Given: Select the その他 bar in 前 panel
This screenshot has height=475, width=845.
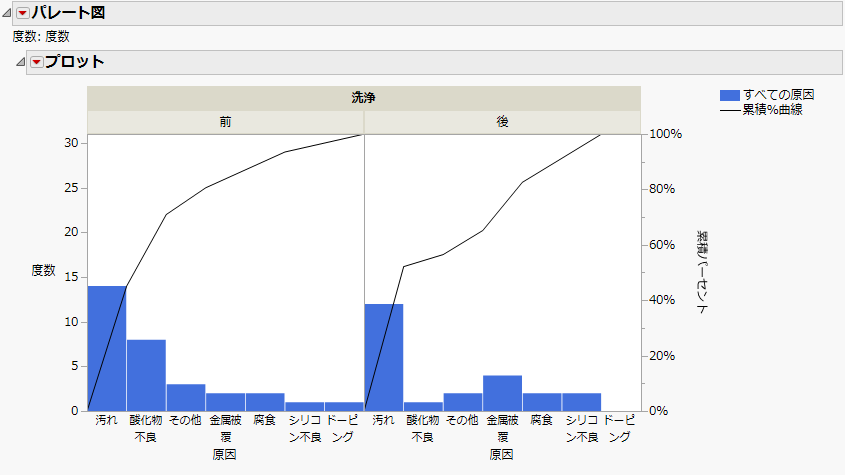Looking at the screenshot, I should click(x=186, y=397).
